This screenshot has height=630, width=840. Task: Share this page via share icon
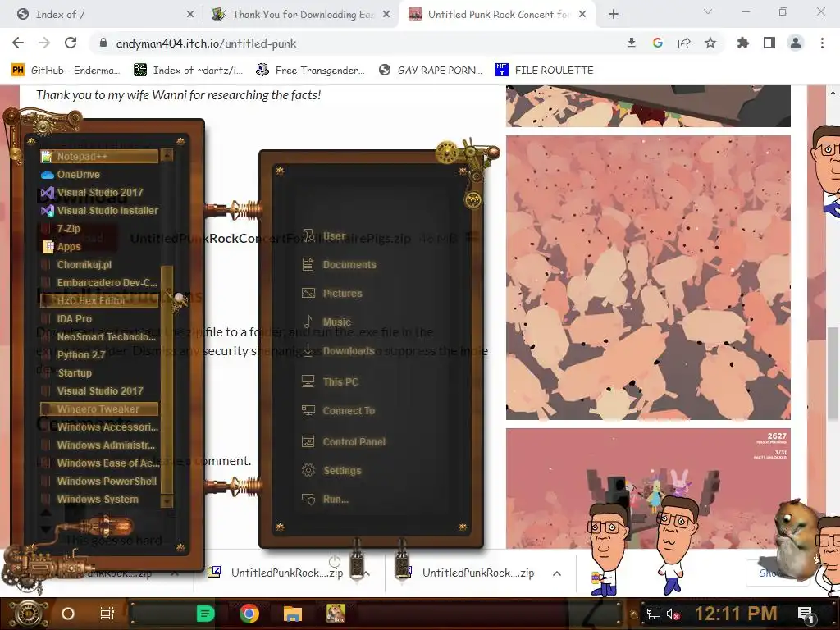684,43
